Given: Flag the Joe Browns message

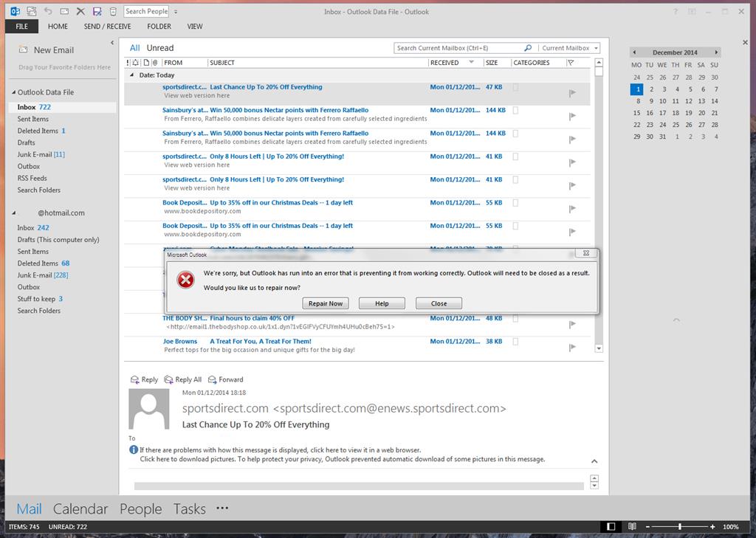Looking at the screenshot, I should coord(572,348).
